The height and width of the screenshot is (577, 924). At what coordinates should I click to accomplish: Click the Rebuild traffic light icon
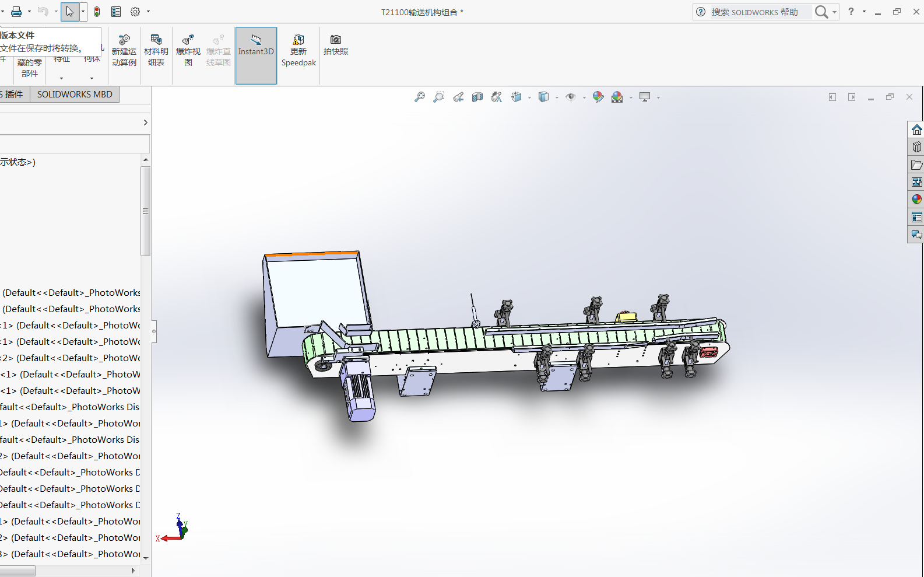pos(97,12)
